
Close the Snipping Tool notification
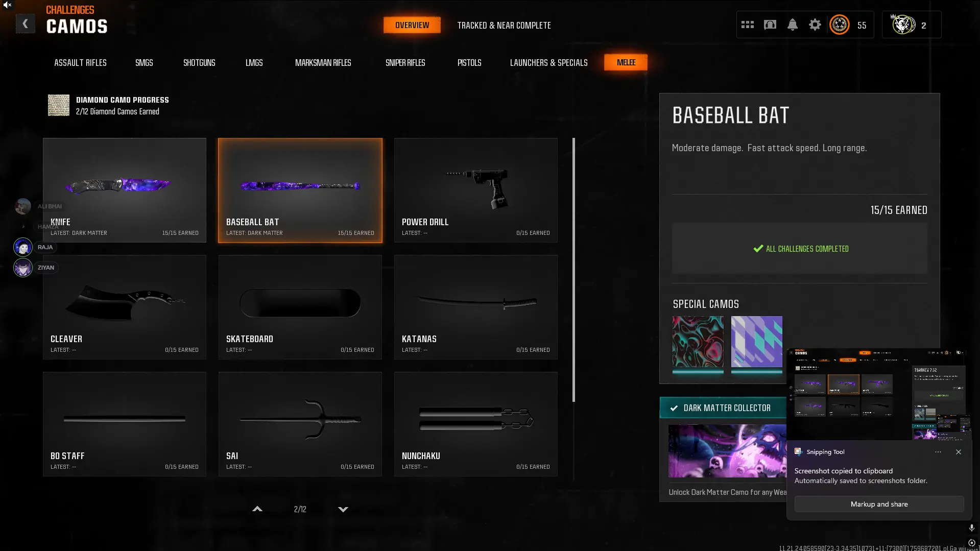click(x=959, y=452)
